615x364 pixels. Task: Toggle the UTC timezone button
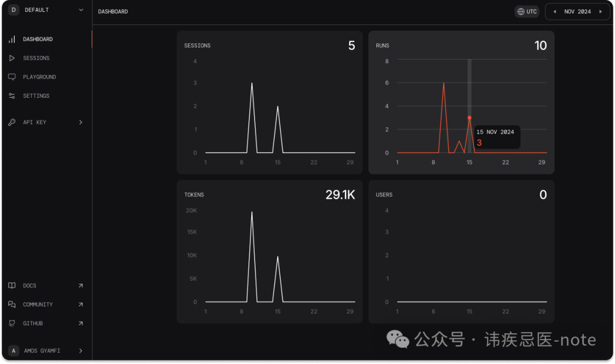[527, 12]
